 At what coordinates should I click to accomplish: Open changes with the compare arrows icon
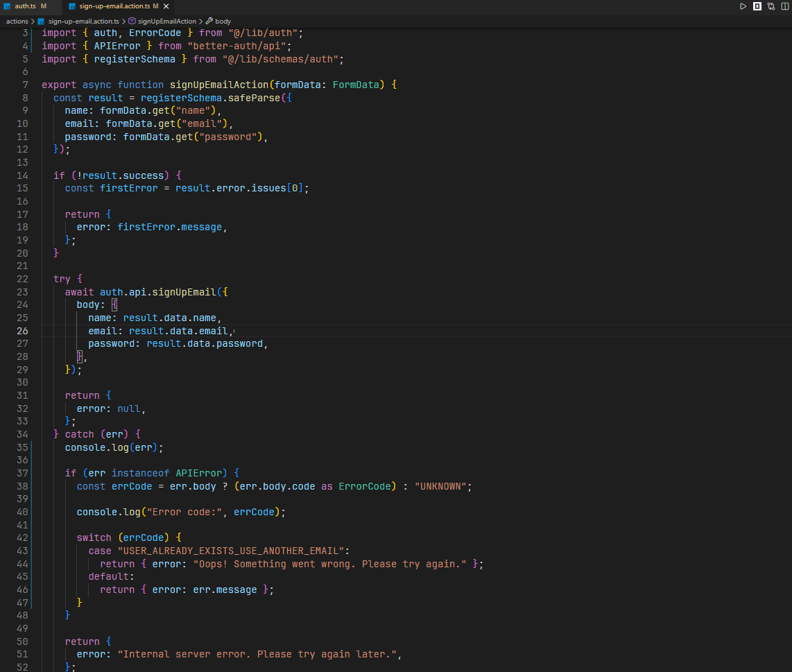pos(771,6)
